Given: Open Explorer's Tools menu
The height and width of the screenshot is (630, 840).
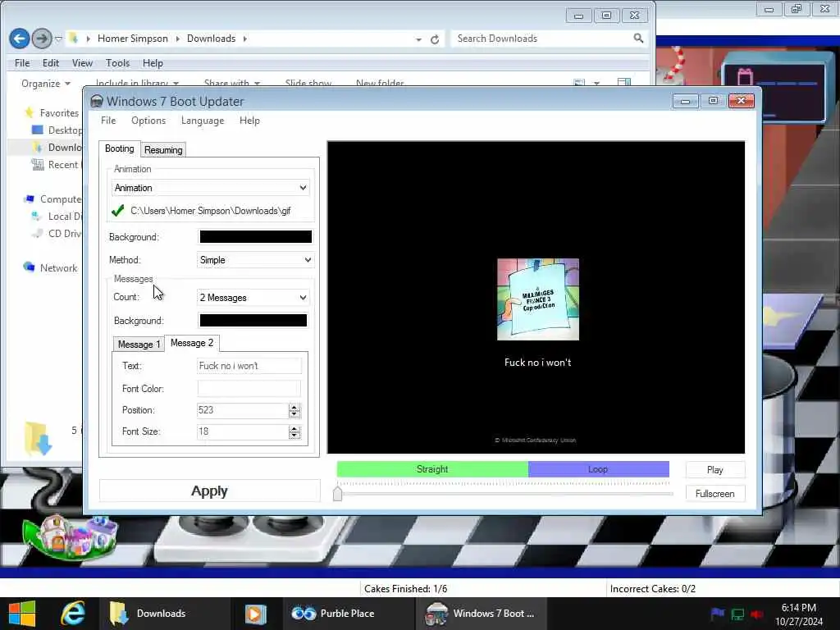Looking at the screenshot, I should pos(118,63).
